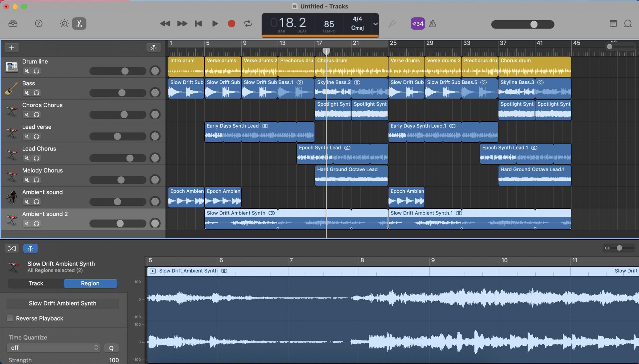Viewport: 639px width, 364px height.
Task: Click the Smart Controls icon bottom left
Action: (11, 248)
